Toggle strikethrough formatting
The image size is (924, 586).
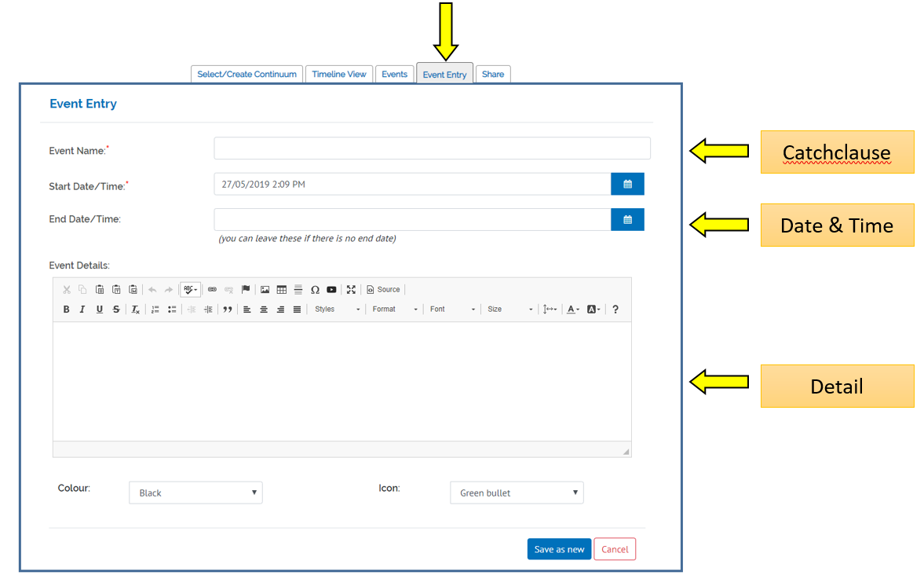(116, 309)
